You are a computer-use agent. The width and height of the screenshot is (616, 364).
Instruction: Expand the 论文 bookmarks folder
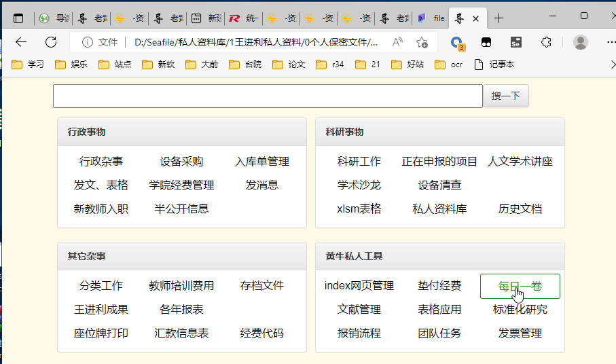tap(289, 65)
